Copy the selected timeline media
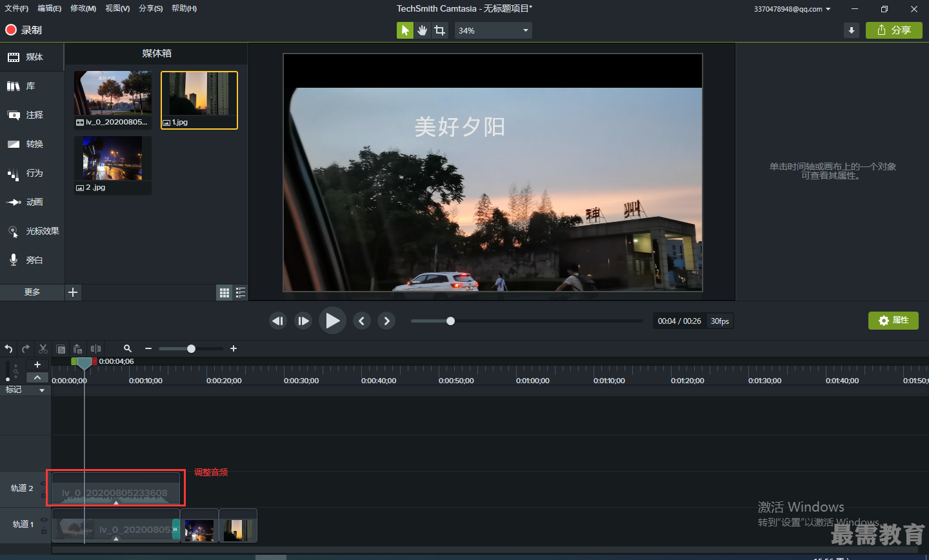The image size is (929, 560). point(61,348)
